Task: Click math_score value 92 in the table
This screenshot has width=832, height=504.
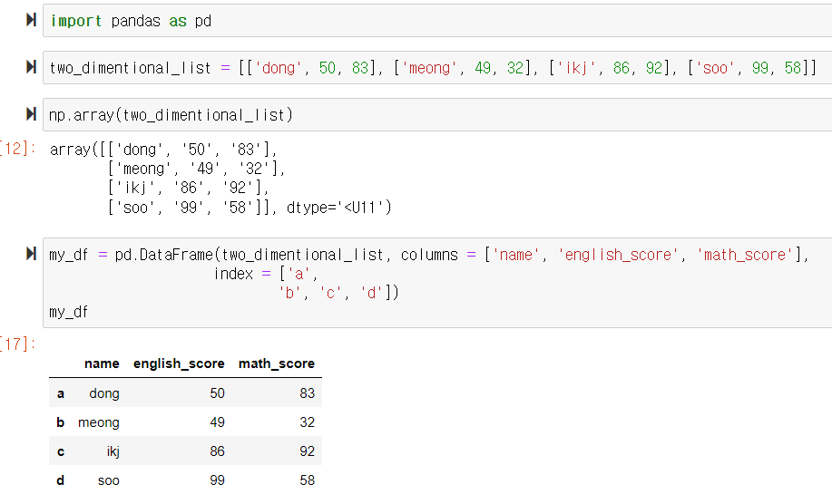Action: [x=308, y=451]
